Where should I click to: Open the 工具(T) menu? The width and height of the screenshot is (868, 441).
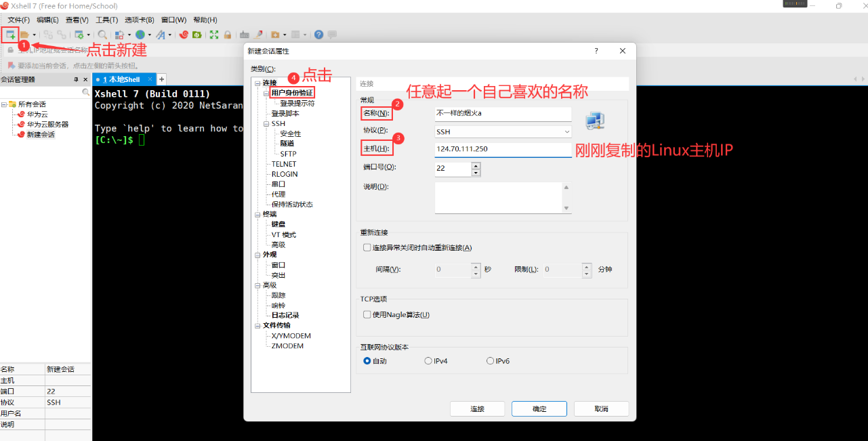pyautogui.click(x=106, y=20)
